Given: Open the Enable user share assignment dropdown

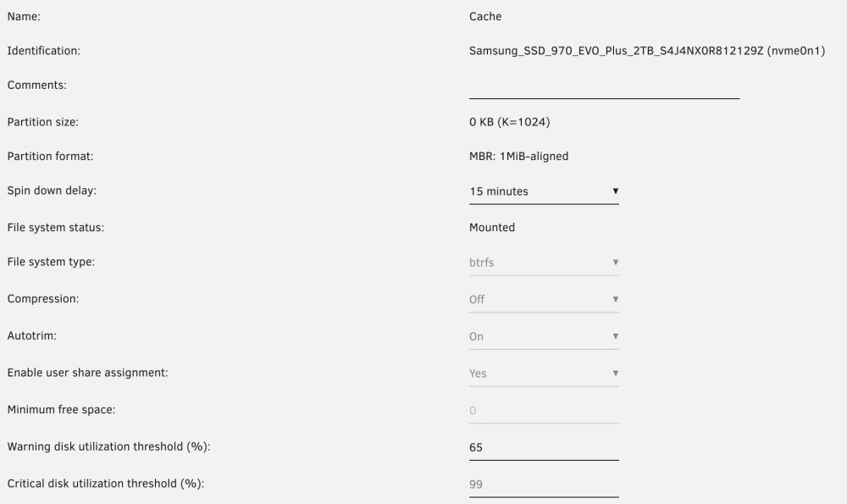Looking at the screenshot, I should [544, 374].
